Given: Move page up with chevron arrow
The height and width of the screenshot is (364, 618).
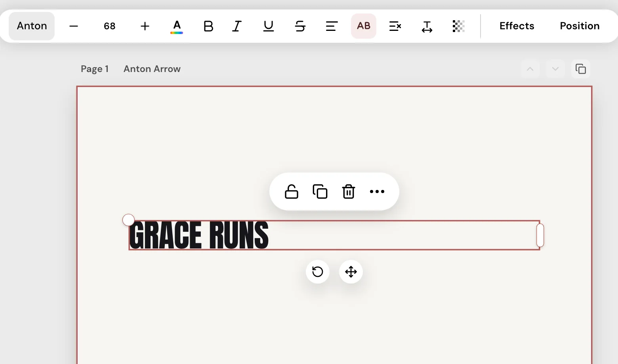Looking at the screenshot, I should (x=530, y=69).
